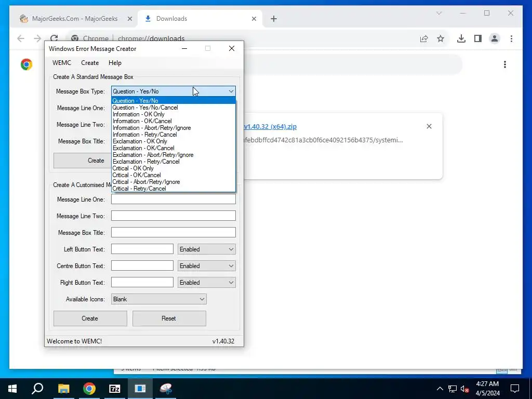Switch to MajorGeeks.Com browser tab
Image resolution: width=532 pixels, height=399 pixels.
tap(75, 19)
